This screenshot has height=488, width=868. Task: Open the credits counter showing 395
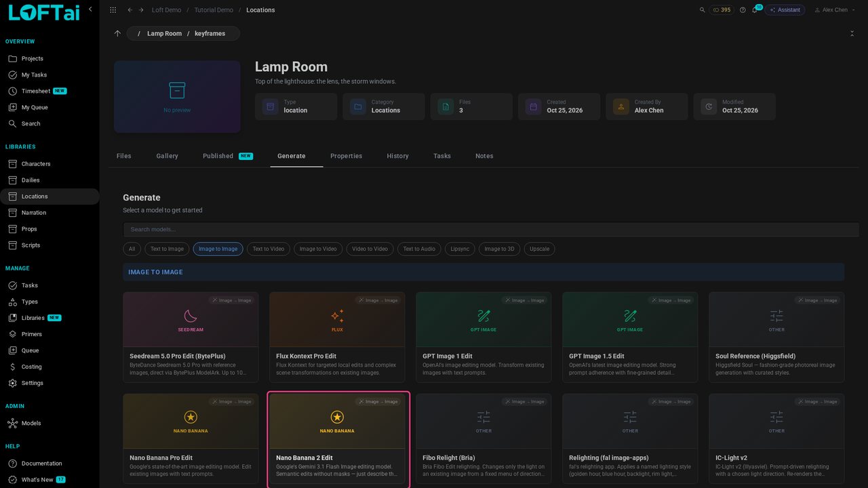[722, 10]
